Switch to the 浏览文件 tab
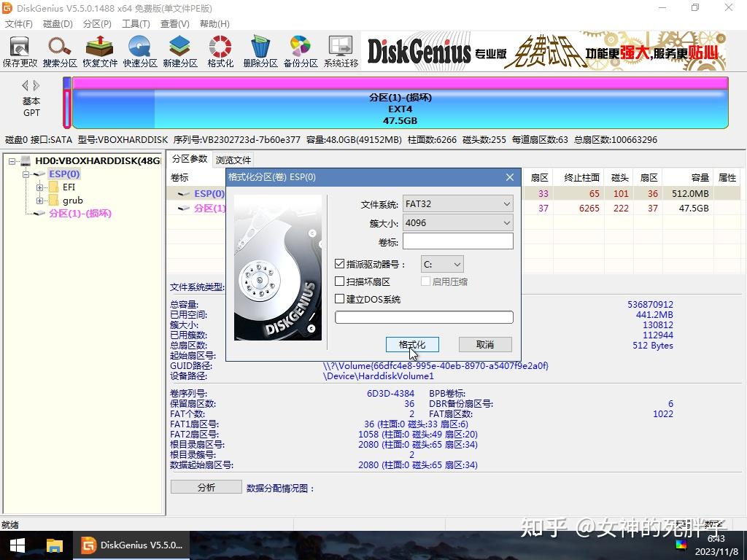This screenshot has height=560, width=747. [x=233, y=158]
